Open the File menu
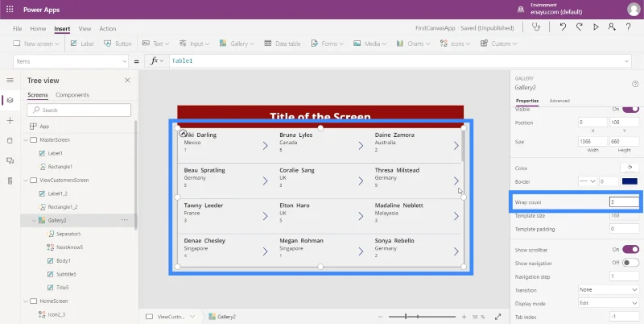This screenshot has height=324, width=644. point(17,28)
